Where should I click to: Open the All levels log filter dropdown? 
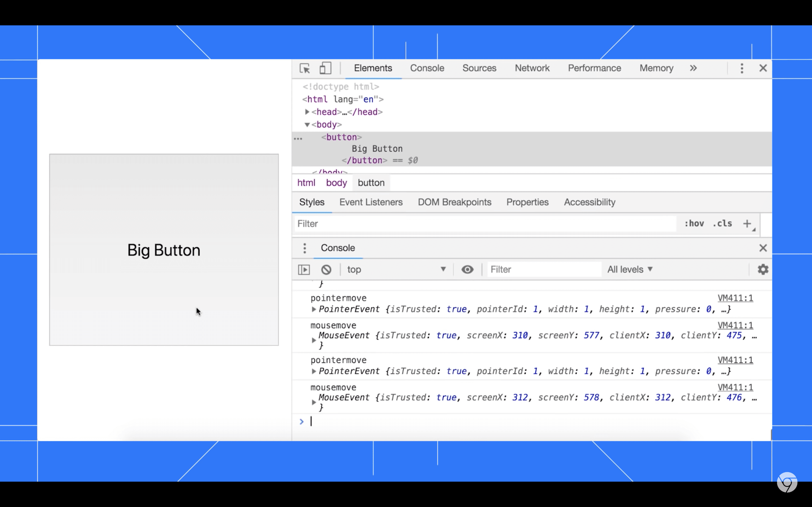(630, 269)
